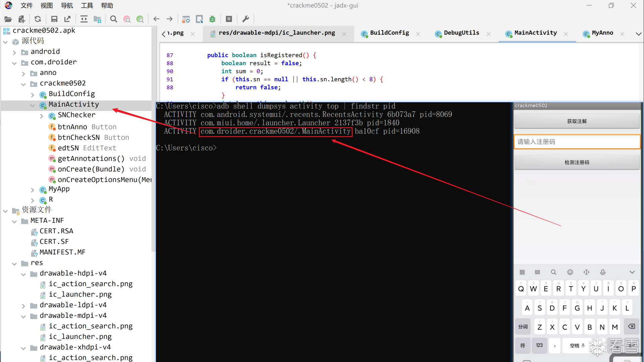Open preferences wrench icon
Screen dimensions: 644x362
[246, 19]
